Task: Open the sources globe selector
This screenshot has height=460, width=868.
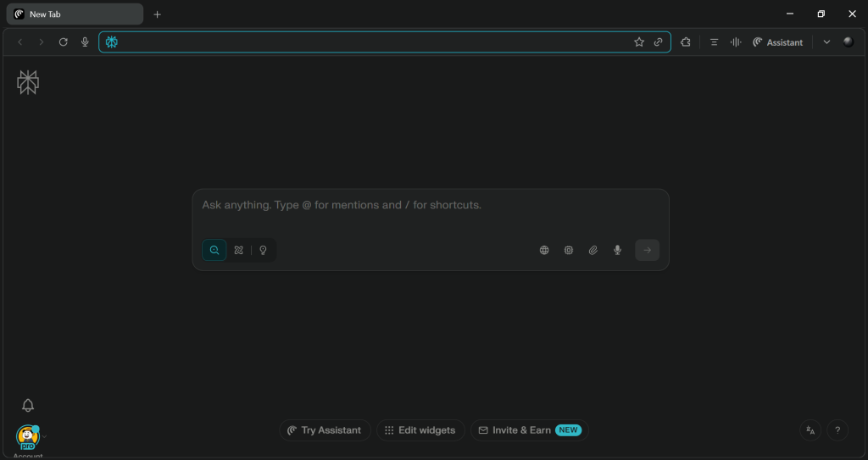Action: 544,250
